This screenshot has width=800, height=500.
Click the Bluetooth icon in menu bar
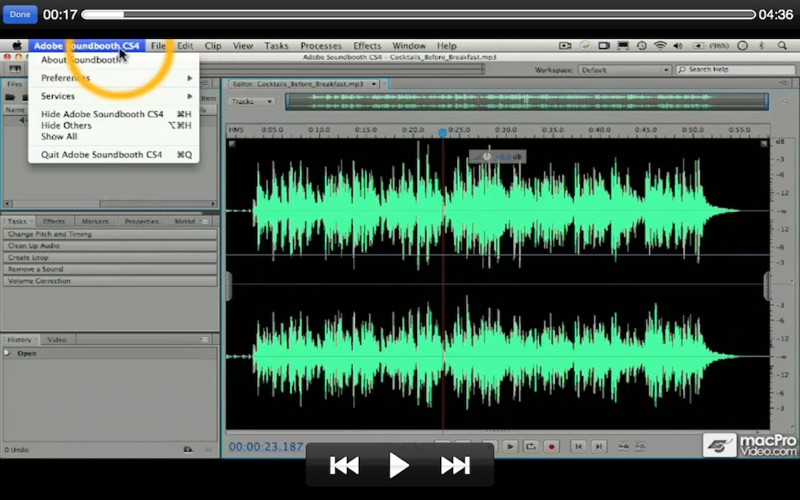point(761,45)
